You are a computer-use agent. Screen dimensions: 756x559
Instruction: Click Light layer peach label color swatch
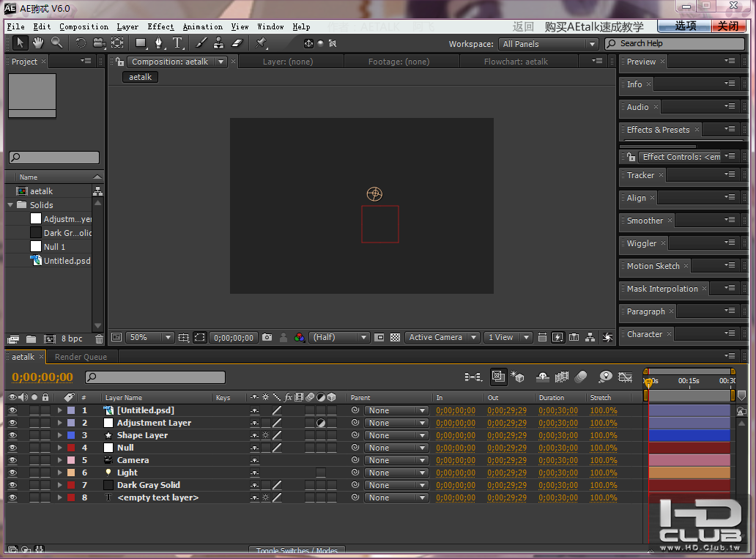[x=71, y=473]
